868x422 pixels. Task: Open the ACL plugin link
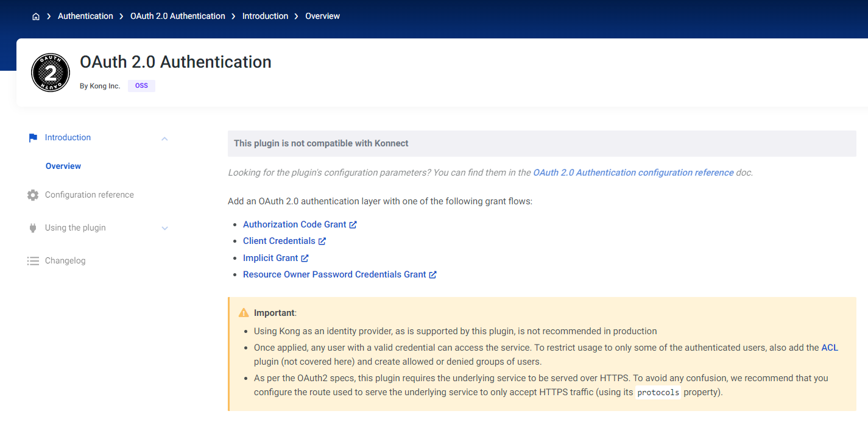830,348
